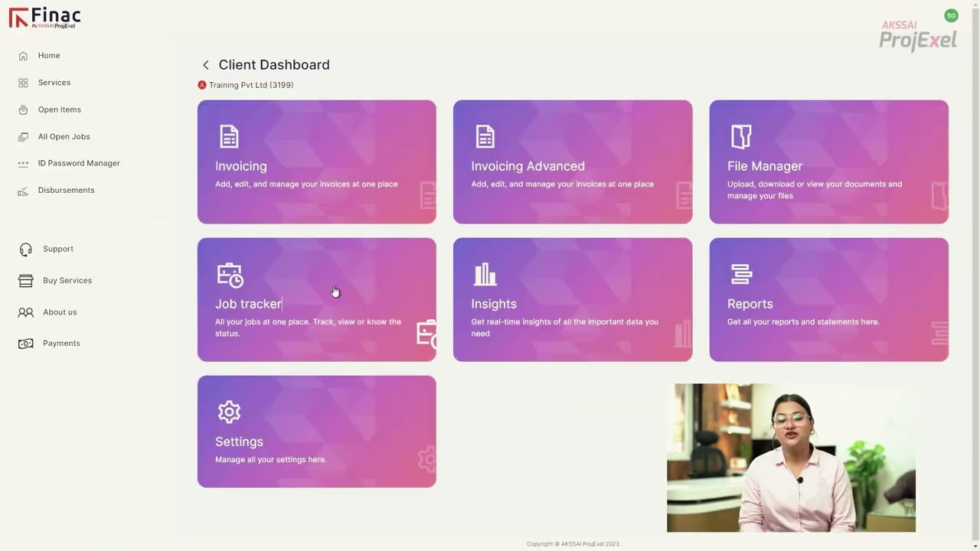Open the Payments link
This screenshot has height=551, width=980.
pyautogui.click(x=61, y=344)
